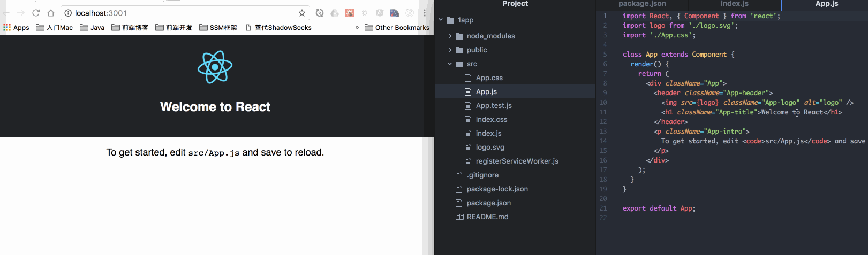
Task: Click the 'Welcome to React' heading
Action: point(215,107)
